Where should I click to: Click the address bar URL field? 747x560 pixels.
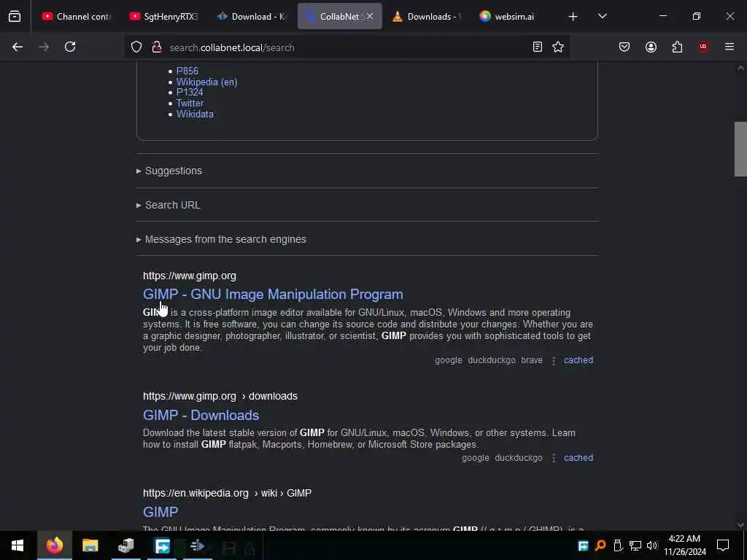click(345, 47)
